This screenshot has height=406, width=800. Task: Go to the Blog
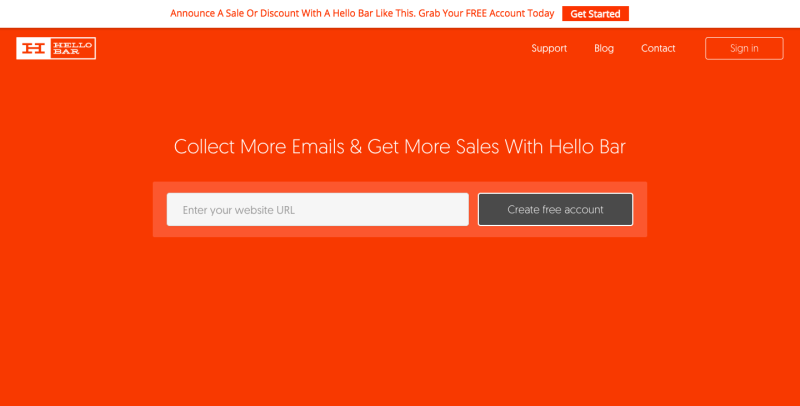[x=604, y=48]
